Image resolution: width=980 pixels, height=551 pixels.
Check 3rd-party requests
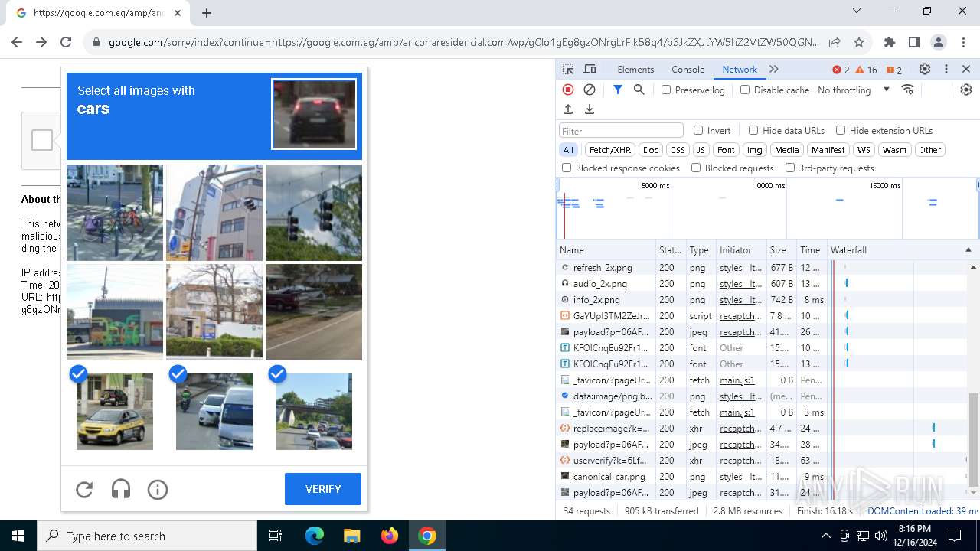coord(790,168)
